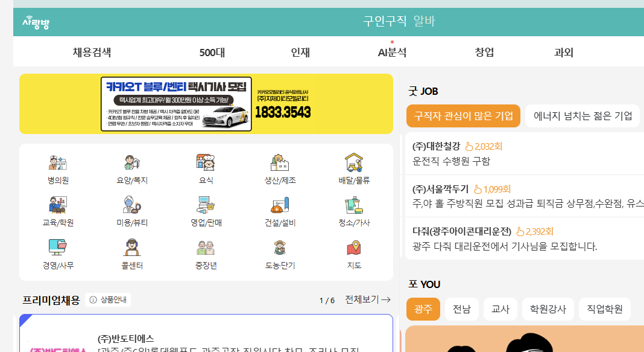The height and width of the screenshot is (352, 644).
Task: Select the 배달/물류 delivery category icon
Action: pyautogui.click(x=353, y=162)
